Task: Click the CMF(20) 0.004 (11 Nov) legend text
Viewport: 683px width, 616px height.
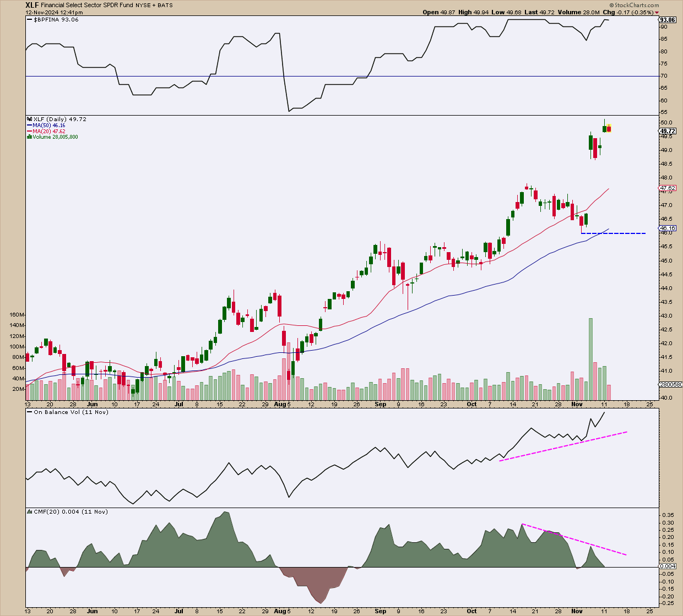Action: tap(71, 512)
